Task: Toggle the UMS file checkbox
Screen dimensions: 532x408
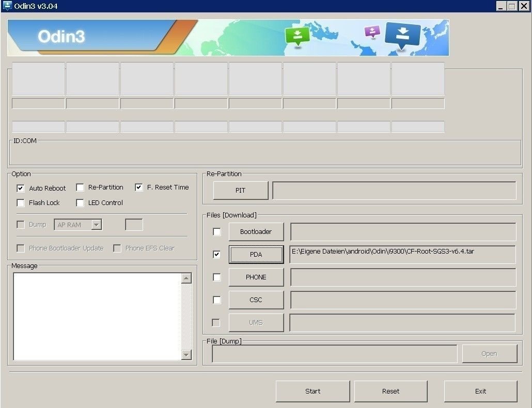Action: tap(216, 323)
